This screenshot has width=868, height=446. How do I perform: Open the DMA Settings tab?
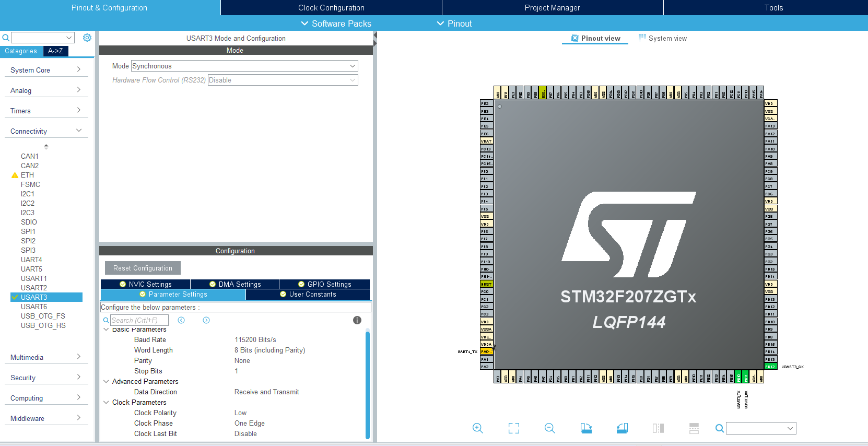point(234,284)
